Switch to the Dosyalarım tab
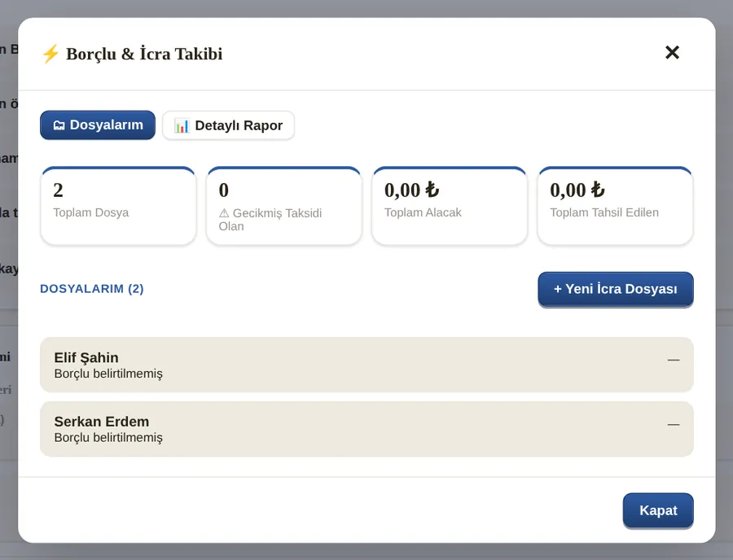Screen dimensions: 733x560 point(98,125)
